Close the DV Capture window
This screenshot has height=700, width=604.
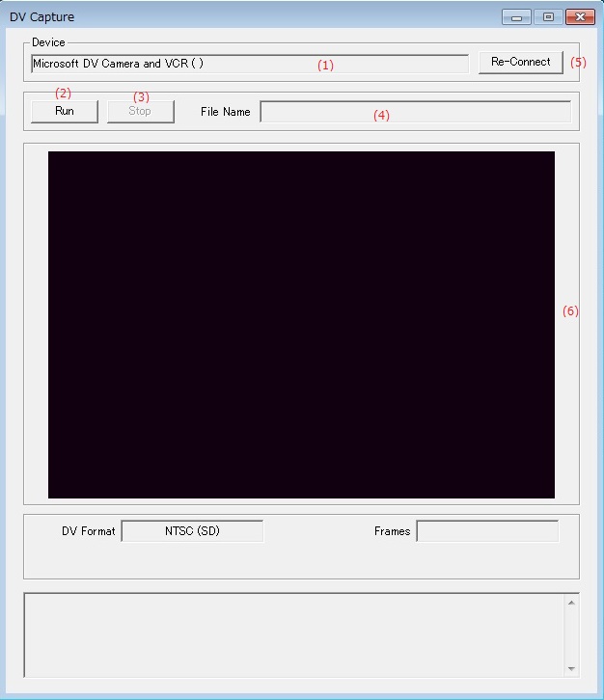580,17
